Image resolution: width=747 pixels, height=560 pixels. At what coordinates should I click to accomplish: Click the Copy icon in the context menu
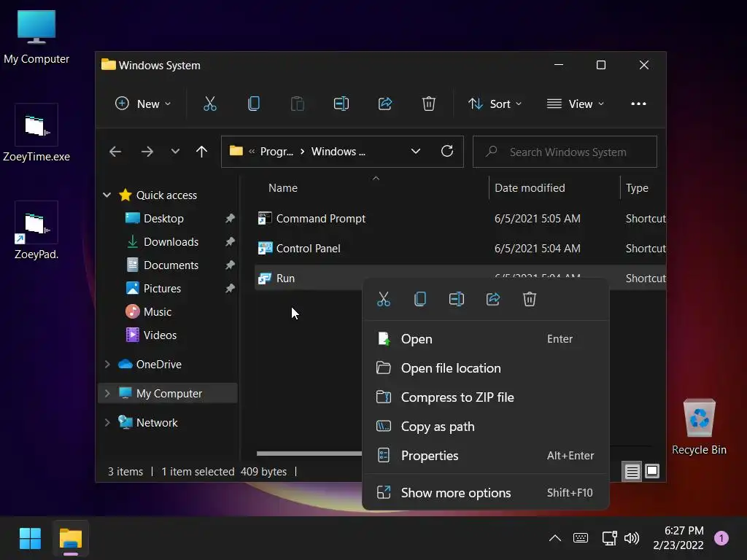[x=419, y=299]
